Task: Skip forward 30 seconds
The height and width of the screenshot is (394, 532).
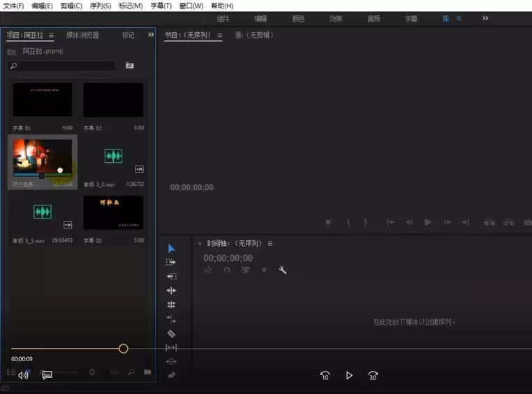Action: [373, 376]
